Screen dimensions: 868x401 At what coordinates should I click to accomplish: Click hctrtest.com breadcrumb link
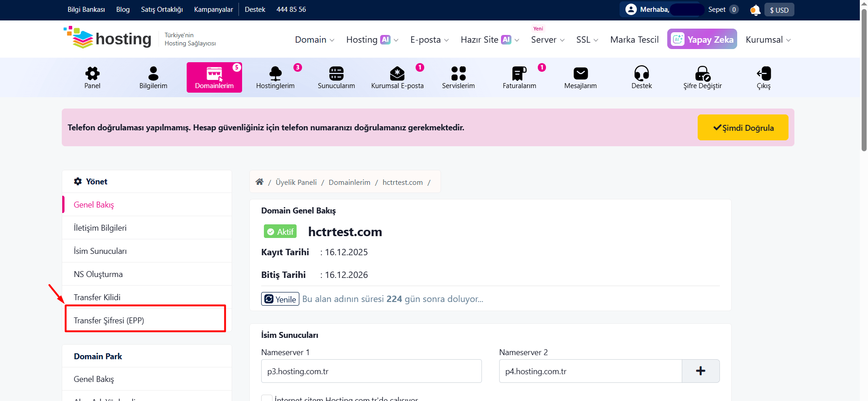point(402,182)
